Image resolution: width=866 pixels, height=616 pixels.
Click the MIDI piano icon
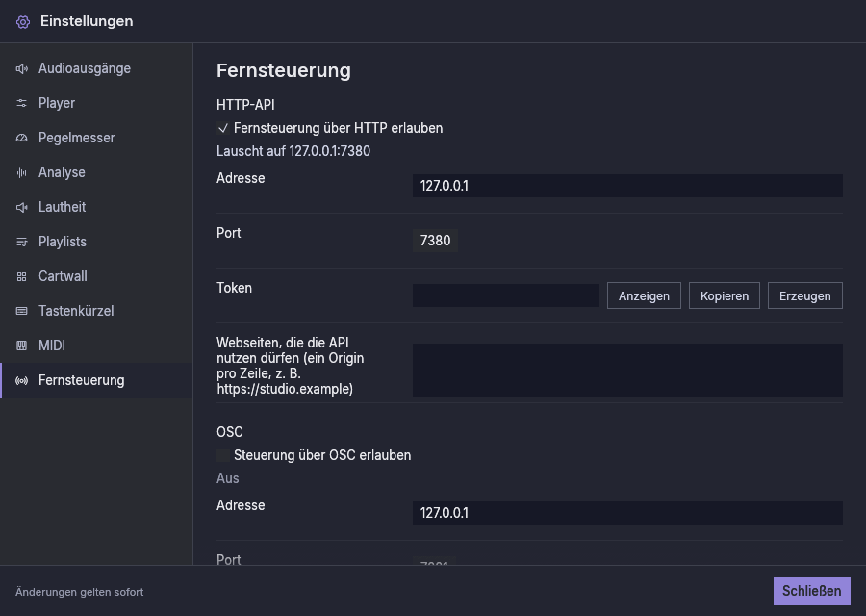click(x=21, y=346)
